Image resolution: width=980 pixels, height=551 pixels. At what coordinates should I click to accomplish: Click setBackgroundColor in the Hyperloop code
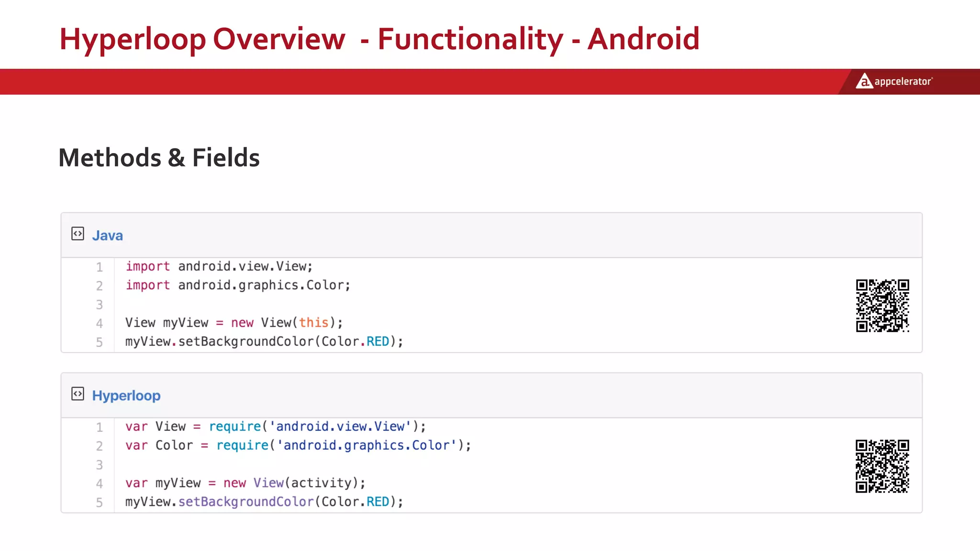[x=246, y=502]
